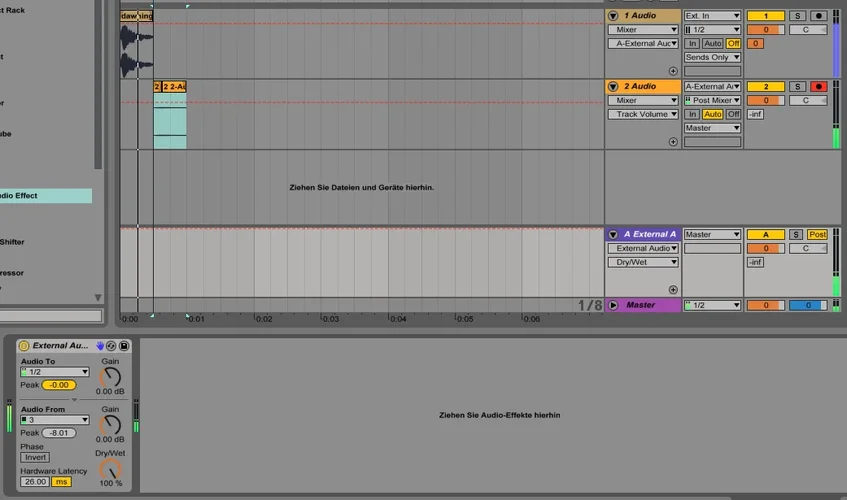Click the blue Master cue volume field
This screenshot has height=500, width=847.
point(808,305)
